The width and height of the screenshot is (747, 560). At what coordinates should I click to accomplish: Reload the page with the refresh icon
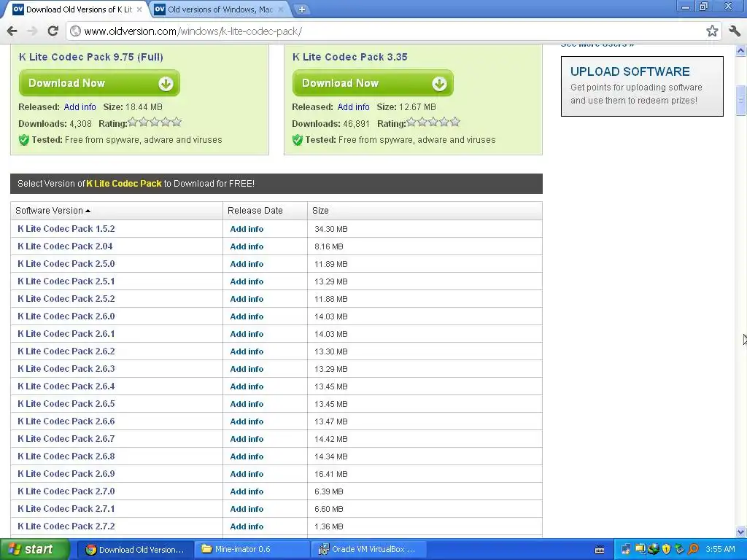pyautogui.click(x=53, y=31)
